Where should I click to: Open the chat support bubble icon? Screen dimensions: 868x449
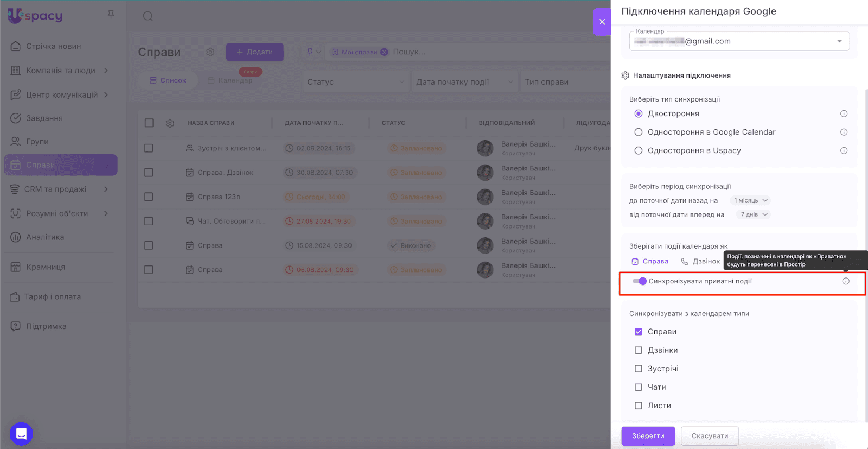tap(21, 433)
